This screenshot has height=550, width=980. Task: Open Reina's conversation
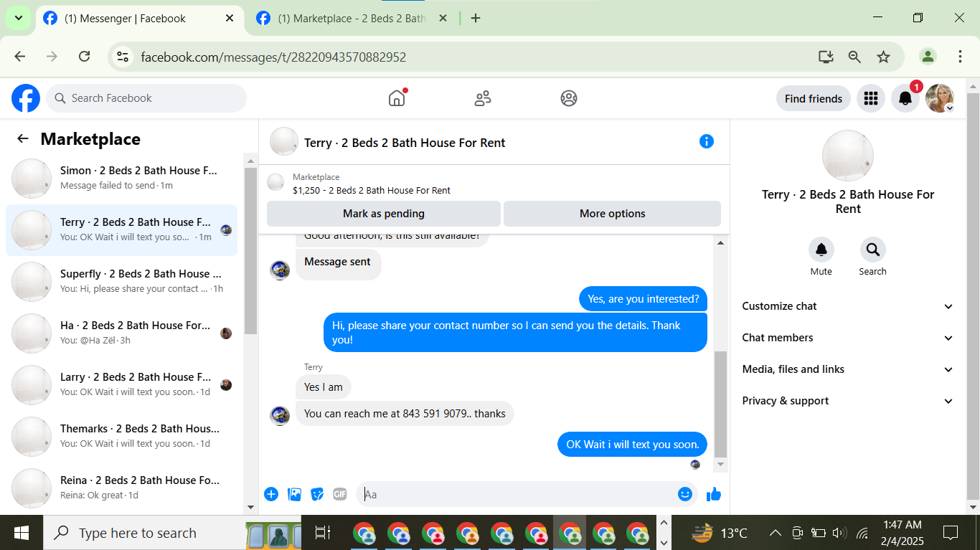(122, 488)
